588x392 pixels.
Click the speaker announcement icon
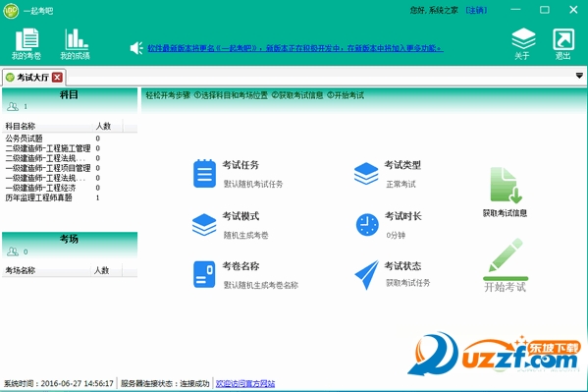(x=136, y=48)
